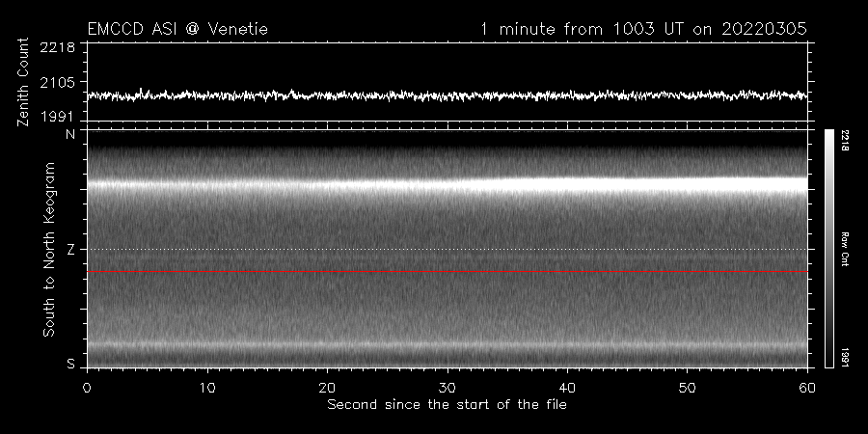Click the 'Z' zenith label on keogram axis
868x434 pixels.
(70, 250)
